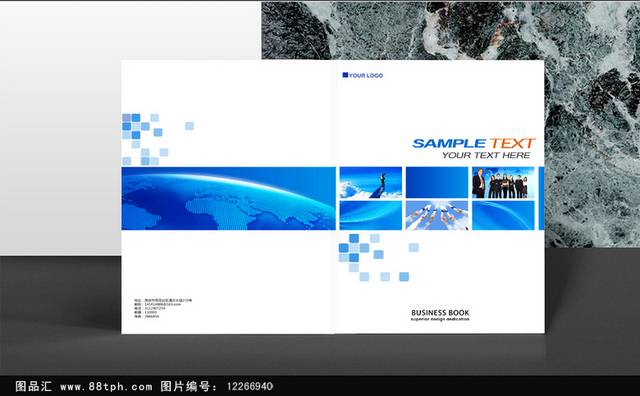Image resolution: width=640 pixels, height=396 pixels.
Task: Select the blue wave thumbnail under clouds photo
Action: point(371,215)
